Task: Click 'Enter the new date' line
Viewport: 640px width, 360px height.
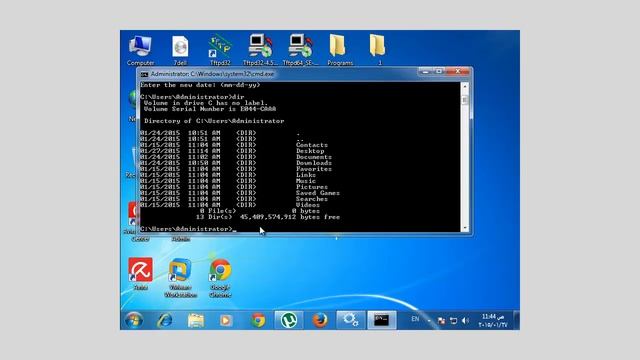Action: (x=200, y=85)
